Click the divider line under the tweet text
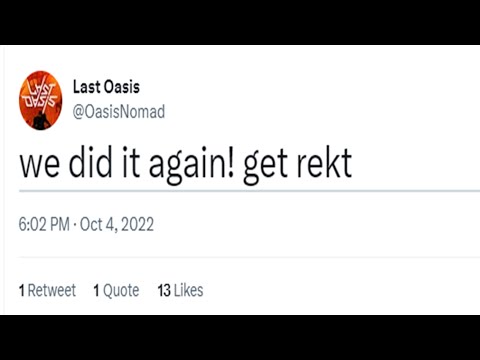The width and height of the screenshot is (480, 360). click(x=249, y=191)
